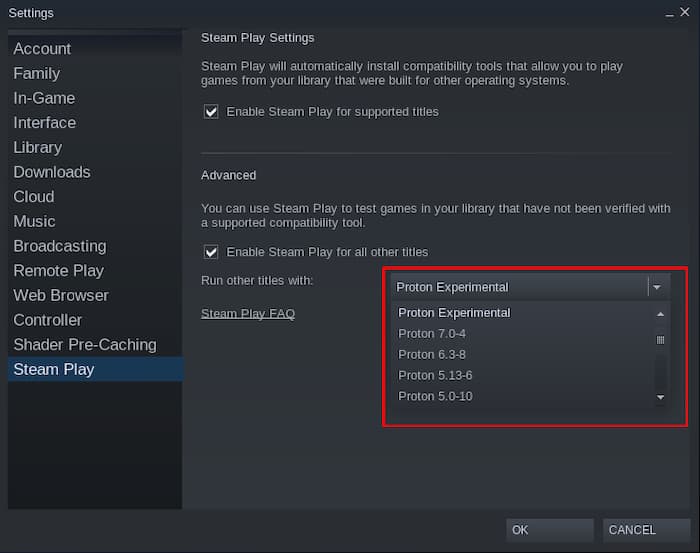Switch to the Downloads settings page
This screenshot has width=700, height=553.
[52, 172]
